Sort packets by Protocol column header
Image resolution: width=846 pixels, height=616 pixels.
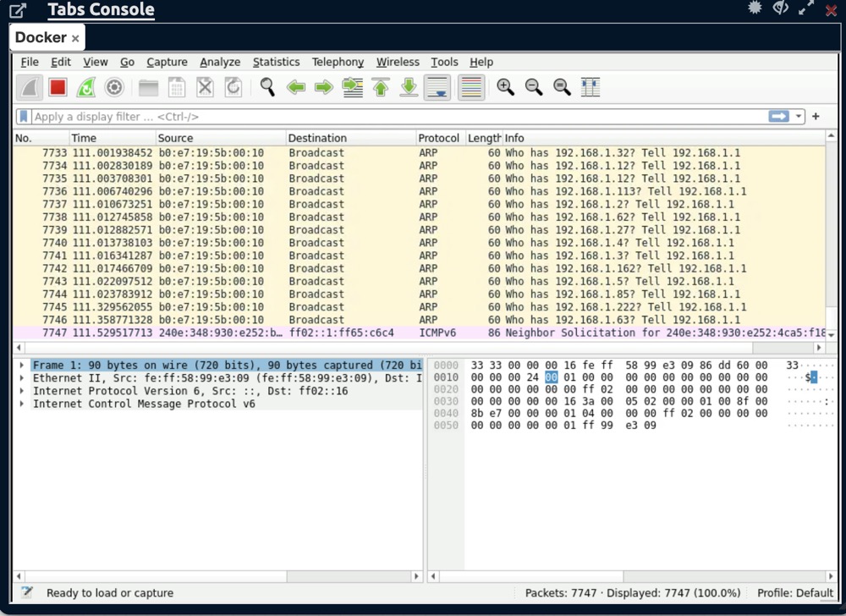pyautogui.click(x=441, y=138)
